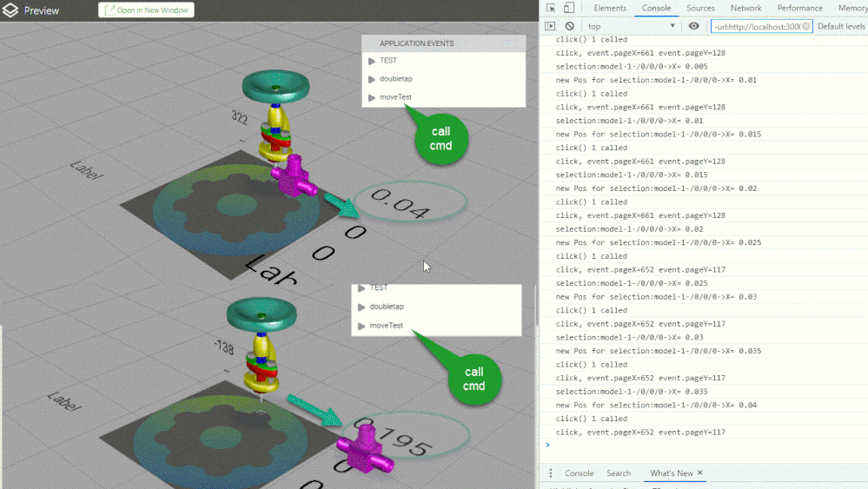Click log line new Pos X= 0.025

tap(659, 242)
